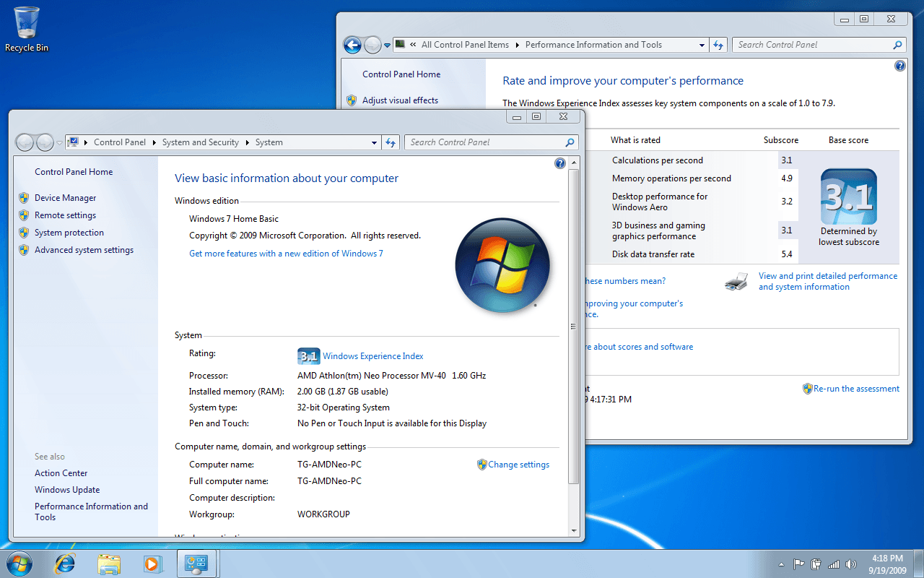The width and height of the screenshot is (924, 578).
Task: Click the System window vertical scrollbar thumb
Action: point(574,327)
